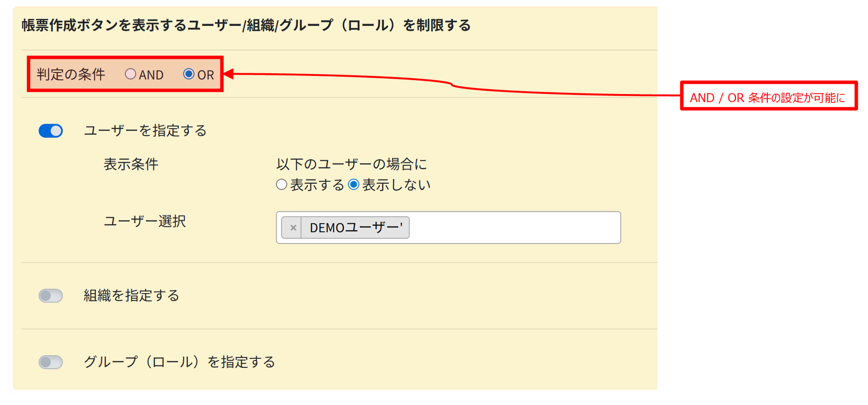
Task: Click the 判定の条件 label
Action: click(71, 75)
